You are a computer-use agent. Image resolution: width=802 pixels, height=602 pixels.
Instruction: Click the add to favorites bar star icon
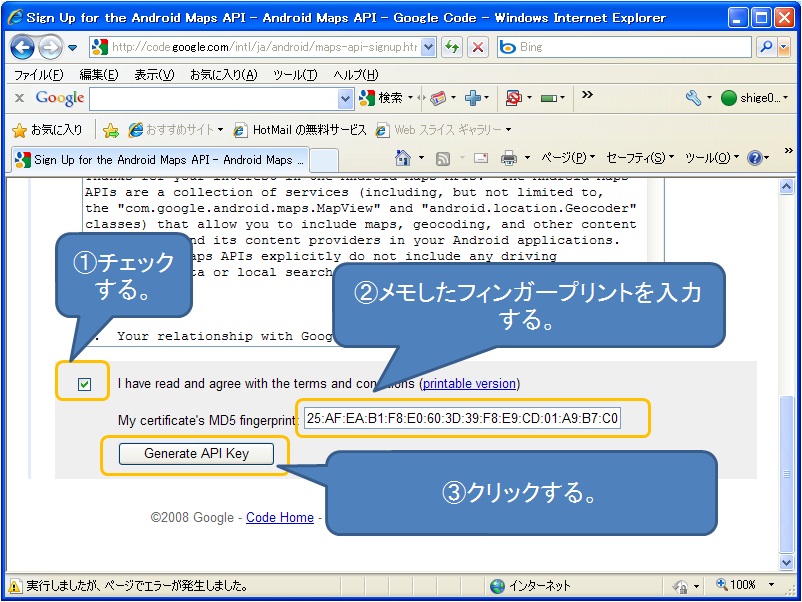pos(110,130)
